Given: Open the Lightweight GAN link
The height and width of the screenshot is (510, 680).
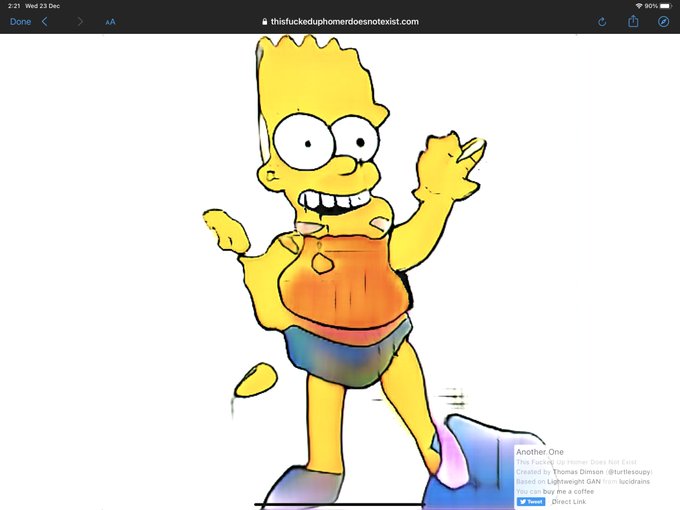Looking at the screenshot, I should click(574, 482).
